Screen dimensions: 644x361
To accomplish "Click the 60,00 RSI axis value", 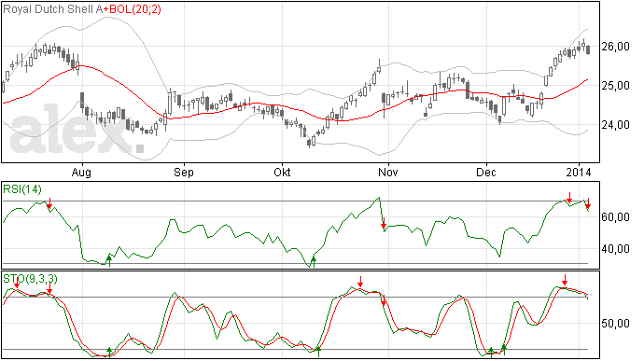I will (615, 216).
